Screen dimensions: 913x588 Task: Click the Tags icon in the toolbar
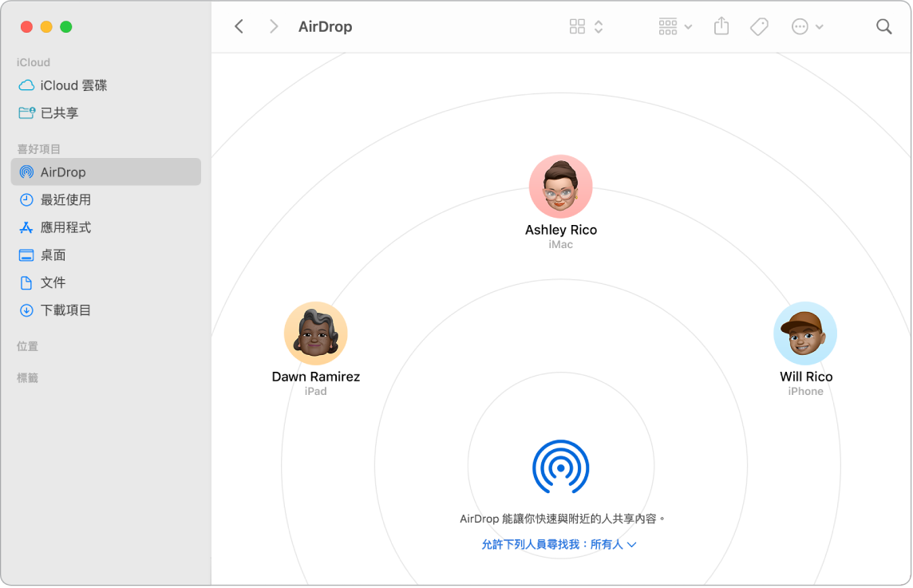point(759,26)
